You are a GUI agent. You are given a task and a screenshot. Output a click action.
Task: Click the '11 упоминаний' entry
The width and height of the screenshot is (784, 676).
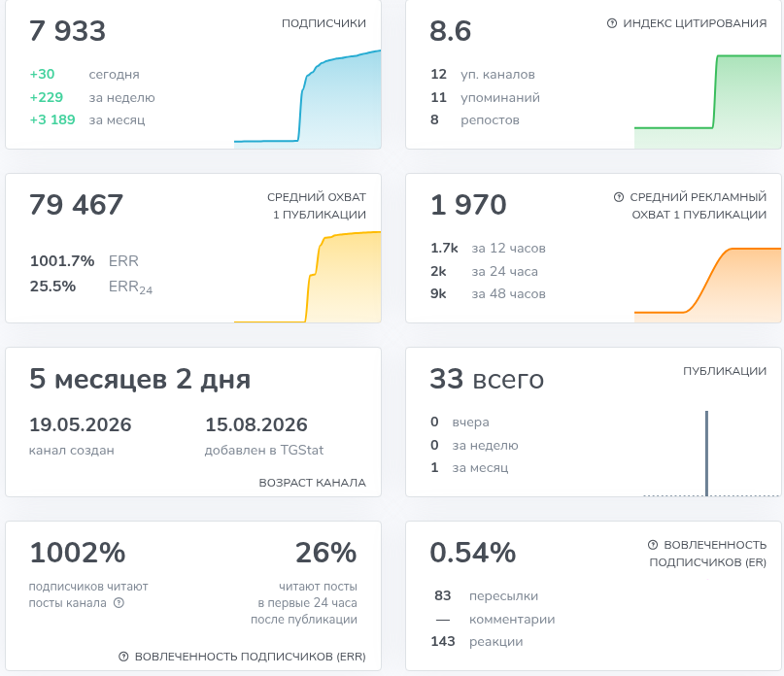point(485,97)
